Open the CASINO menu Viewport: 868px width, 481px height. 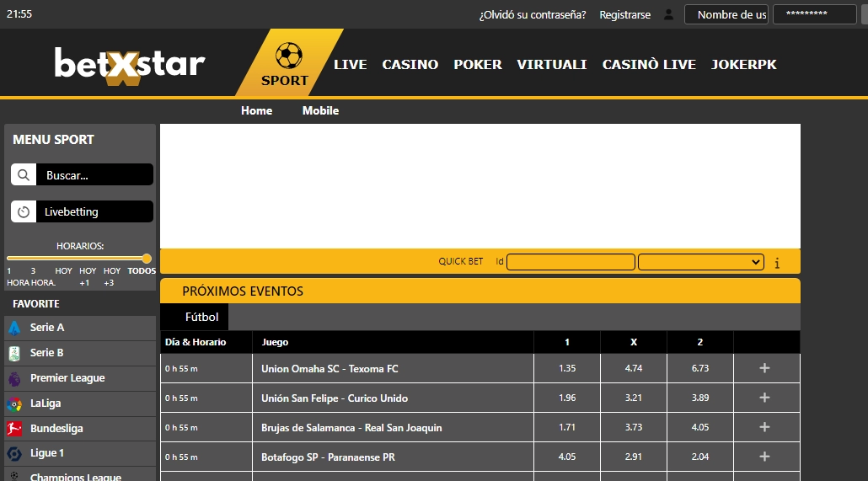pyautogui.click(x=410, y=64)
